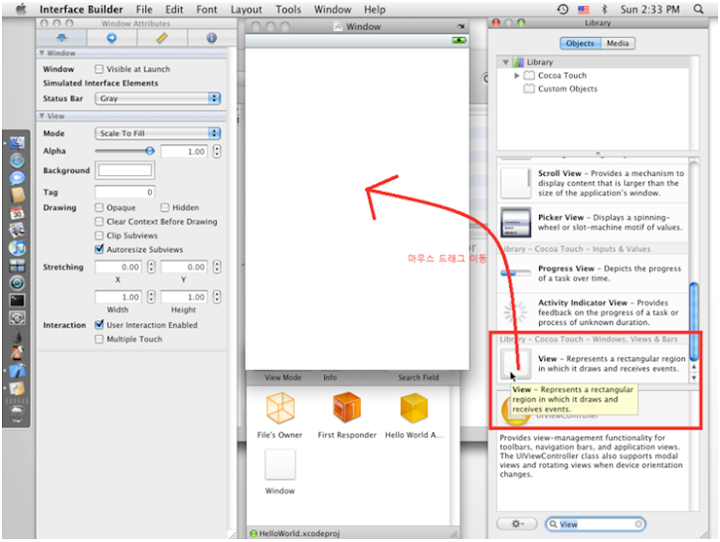Open the Attributes inspector tab icon
720x542 pixels.
pos(62,38)
